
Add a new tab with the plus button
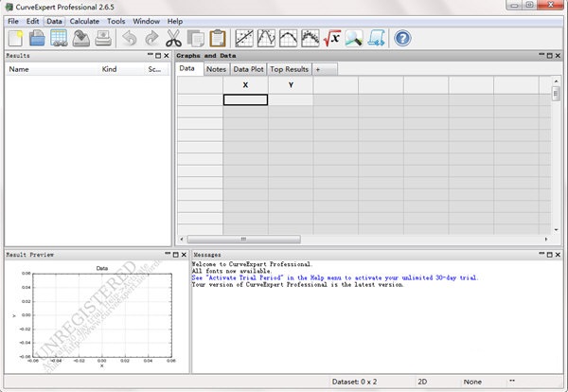[x=318, y=69]
